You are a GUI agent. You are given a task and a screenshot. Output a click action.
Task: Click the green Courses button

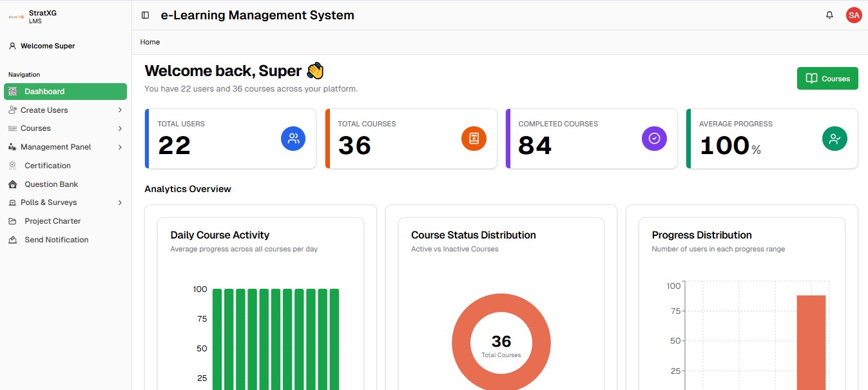827,79
